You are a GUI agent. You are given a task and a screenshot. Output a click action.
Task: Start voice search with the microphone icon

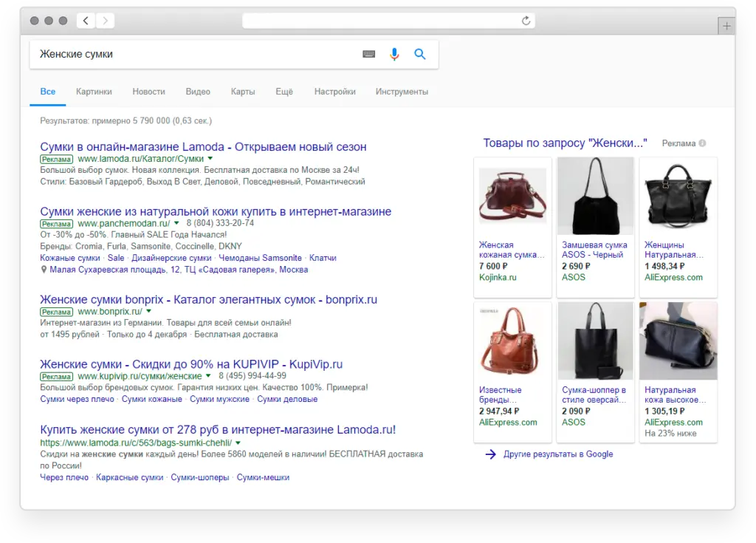point(394,54)
